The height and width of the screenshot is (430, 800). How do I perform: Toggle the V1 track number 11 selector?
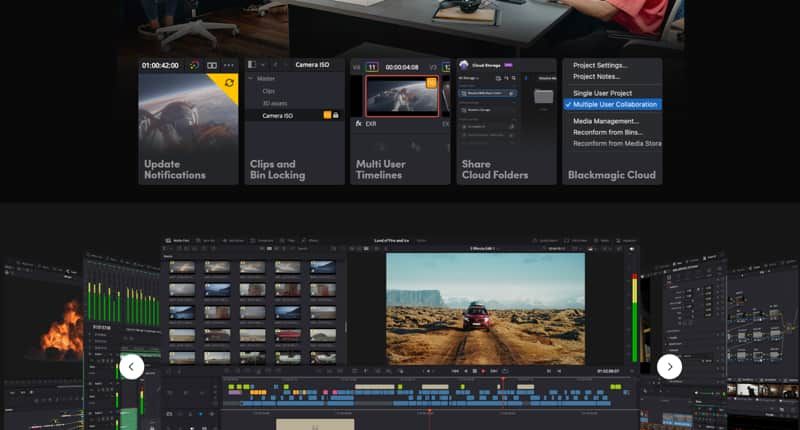pos(371,65)
